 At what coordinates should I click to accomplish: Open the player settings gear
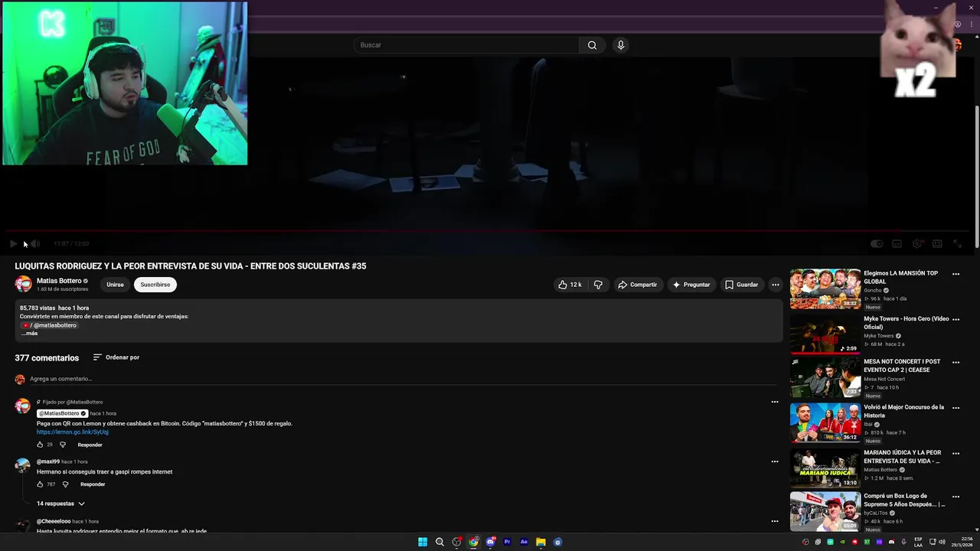click(x=917, y=244)
